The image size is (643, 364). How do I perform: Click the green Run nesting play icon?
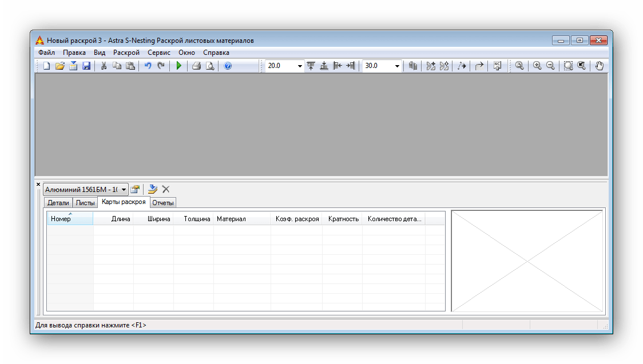(x=179, y=66)
